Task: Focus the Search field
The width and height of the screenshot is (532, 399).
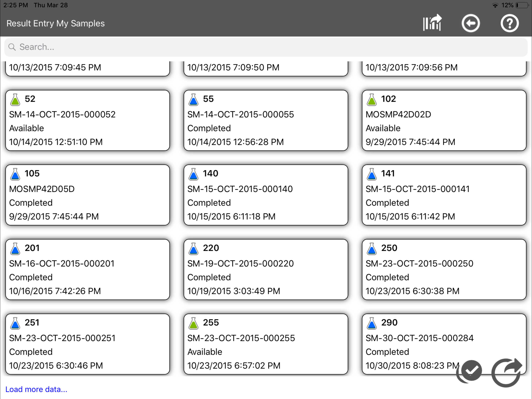Action: pos(266,47)
